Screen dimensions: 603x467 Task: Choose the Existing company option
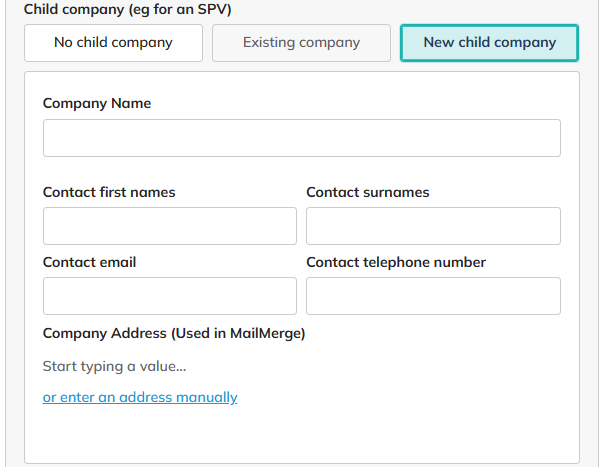click(301, 43)
